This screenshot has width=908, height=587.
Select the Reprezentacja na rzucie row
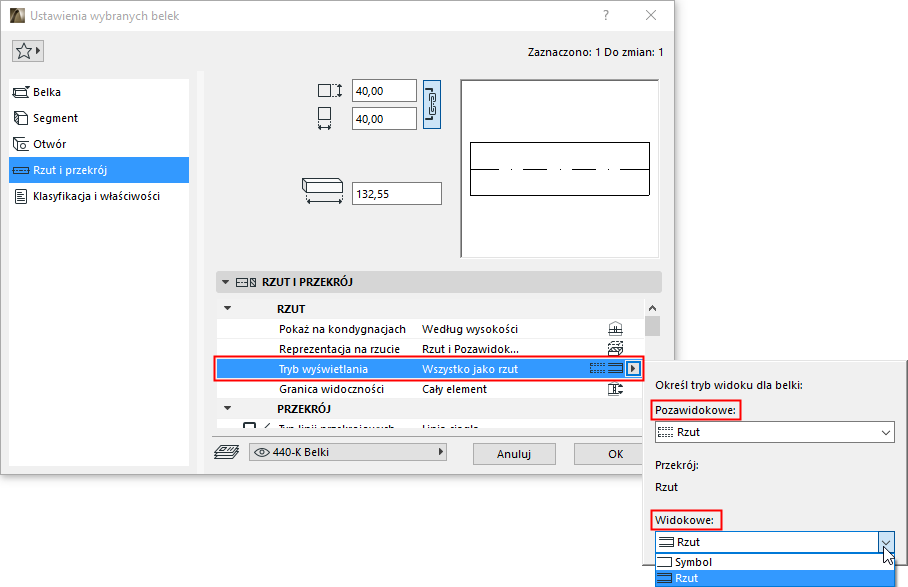[x=430, y=349]
